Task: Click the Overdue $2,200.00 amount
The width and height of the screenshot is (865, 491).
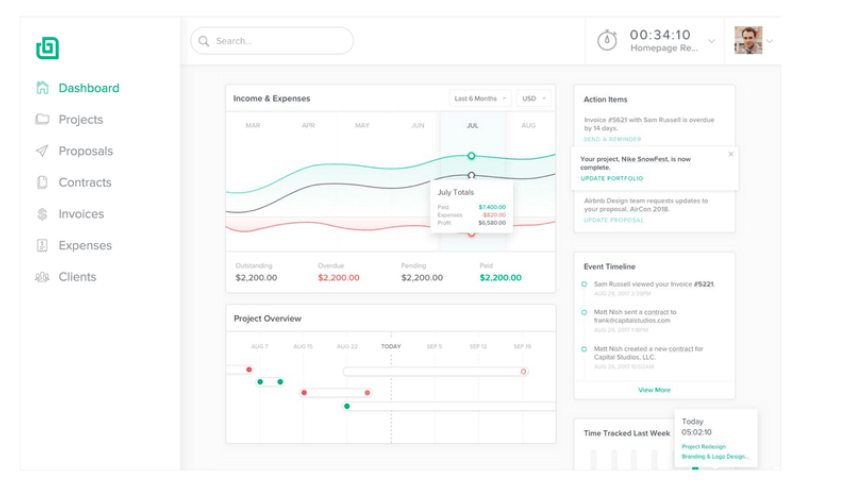Action: tap(339, 277)
